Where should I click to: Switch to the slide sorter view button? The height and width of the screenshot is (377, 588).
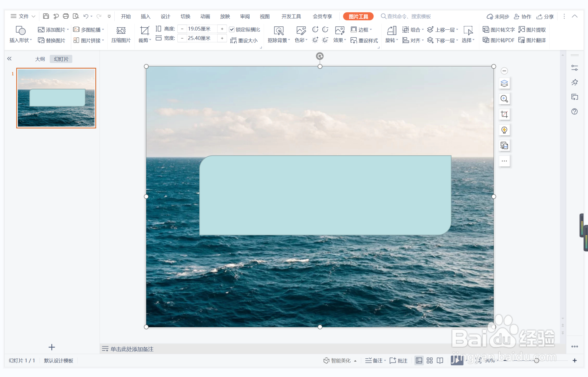coord(429,360)
